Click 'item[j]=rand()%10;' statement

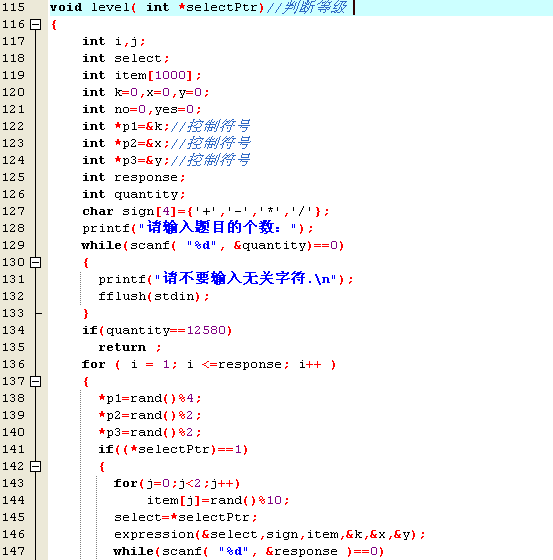[218, 500]
